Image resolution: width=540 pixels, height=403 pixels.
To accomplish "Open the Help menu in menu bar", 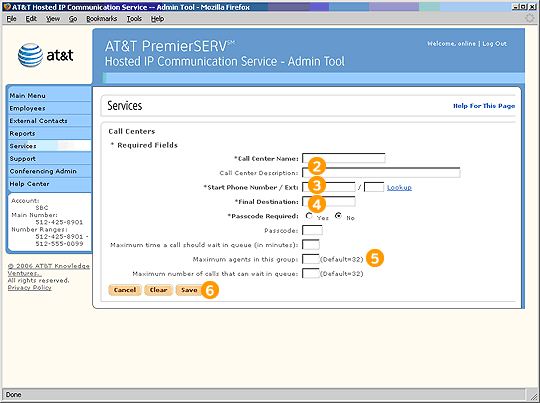I will point(157,19).
